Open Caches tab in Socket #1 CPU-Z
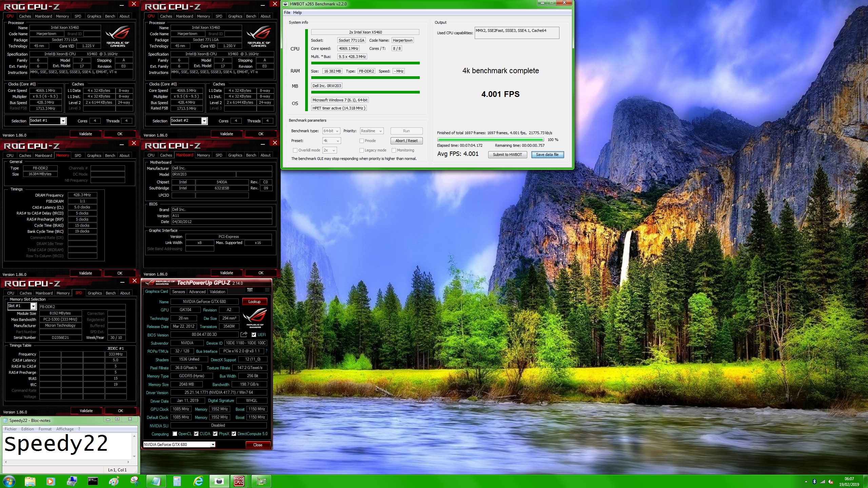The width and height of the screenshot is (868, 488). pyautogui.click(x=25, y=16)
